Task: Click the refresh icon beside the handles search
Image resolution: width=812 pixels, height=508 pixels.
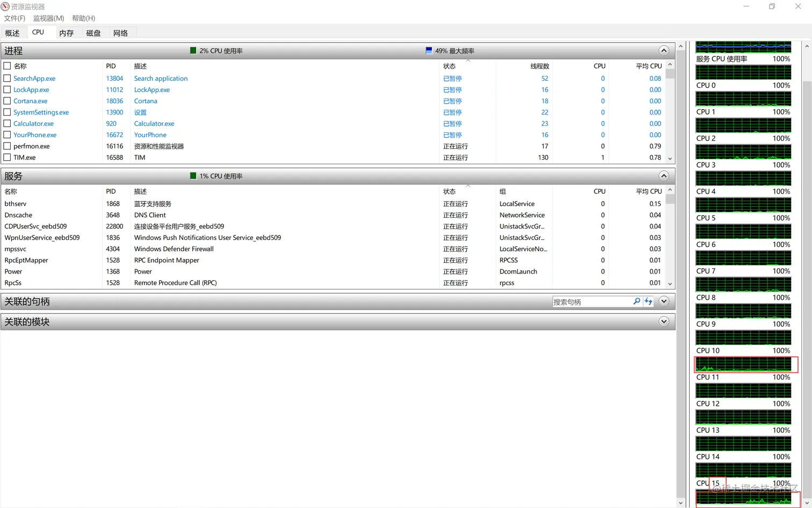Action: pyautogui.click(x=648, y=302)
